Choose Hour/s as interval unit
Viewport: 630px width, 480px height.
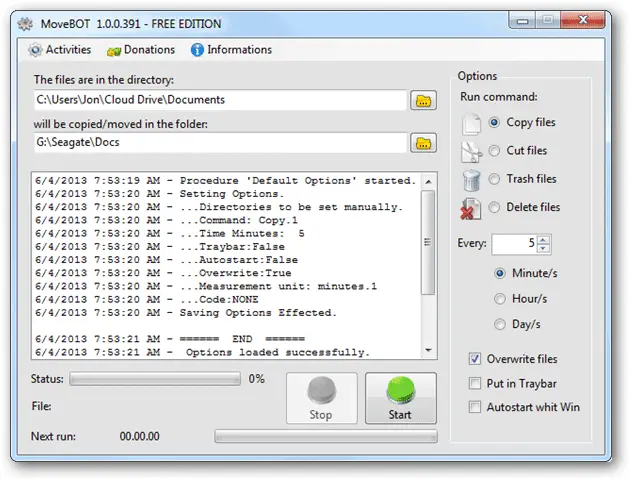click(x=499, y=299)
